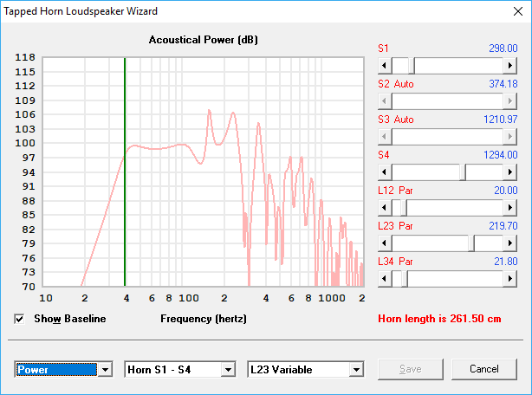Open the Power chart type dropdown
Screen dimensions: 532x395
pos(105,369)
